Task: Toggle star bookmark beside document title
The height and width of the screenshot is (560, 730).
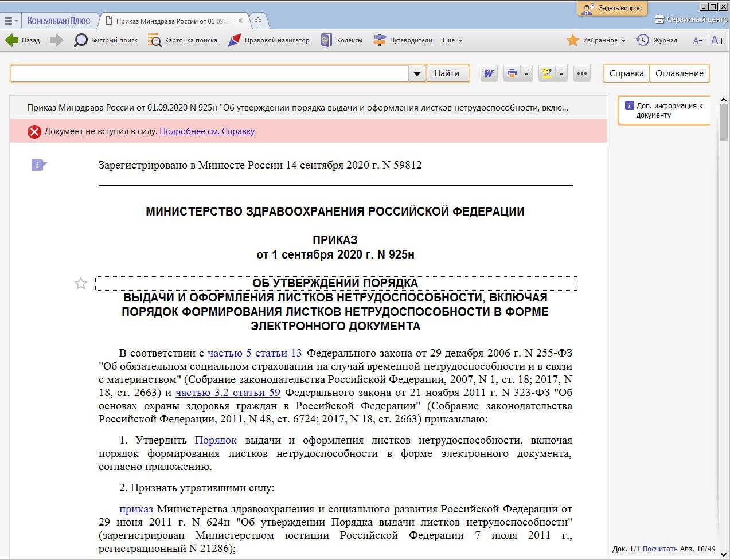Action: click(81, 283)
